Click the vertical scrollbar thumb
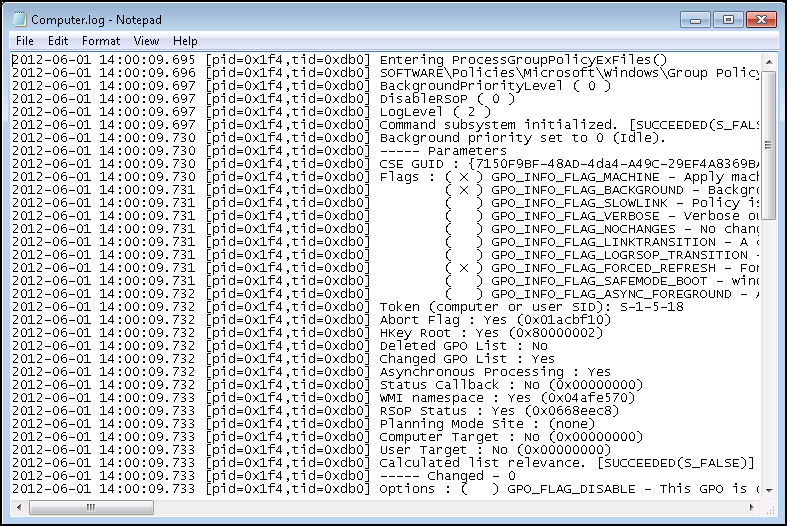 [768, 145]
